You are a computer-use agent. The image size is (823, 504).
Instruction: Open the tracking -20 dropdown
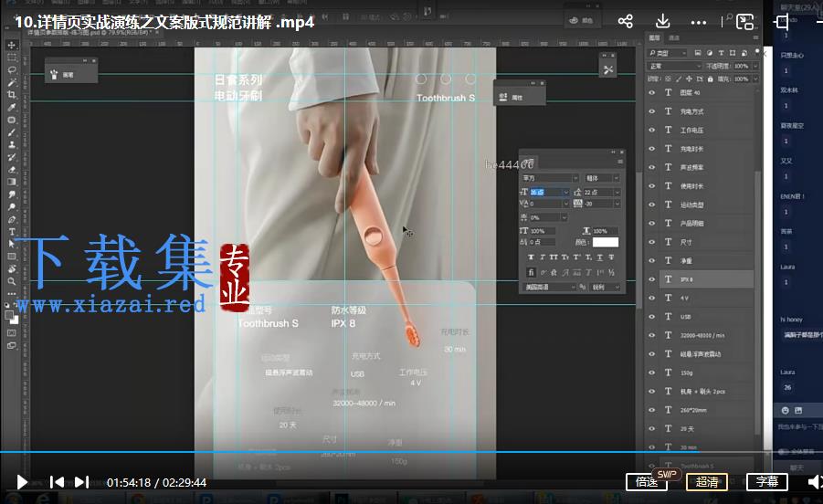(x=617, y=204)
